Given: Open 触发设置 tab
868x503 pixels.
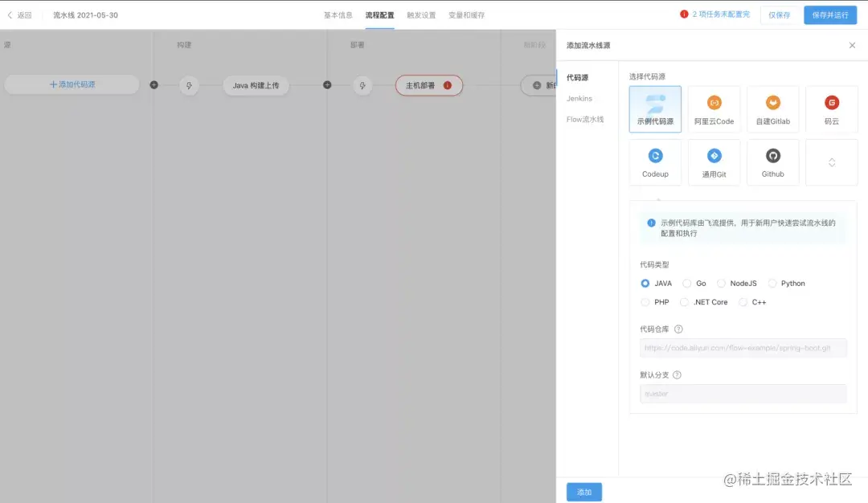Looking at the screenshot, I should (x=421, y=15).
